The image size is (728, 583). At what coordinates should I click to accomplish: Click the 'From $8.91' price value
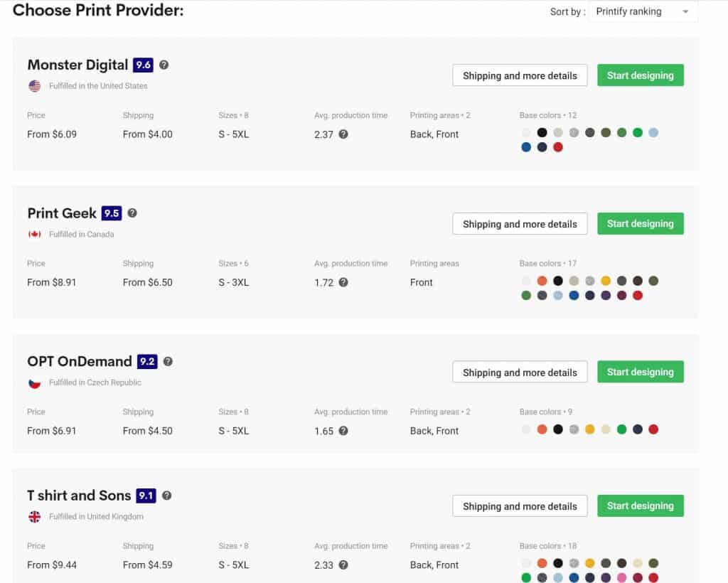pos(51,282)
